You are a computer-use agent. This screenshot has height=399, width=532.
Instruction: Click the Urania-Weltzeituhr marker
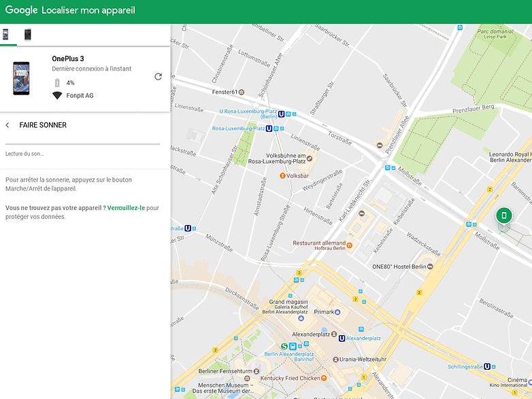click(335, 360)
